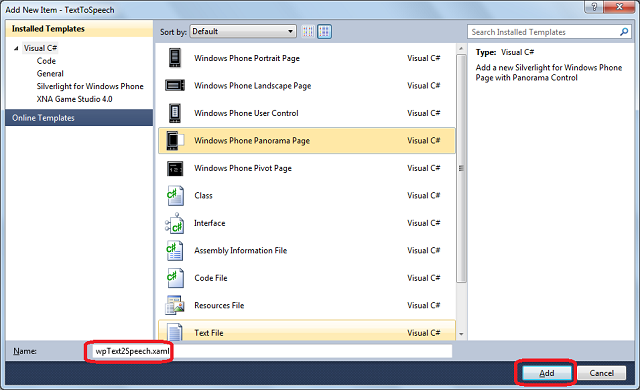
Task: Click the scroll down arrow of template list
Action: tap(461, 334)
